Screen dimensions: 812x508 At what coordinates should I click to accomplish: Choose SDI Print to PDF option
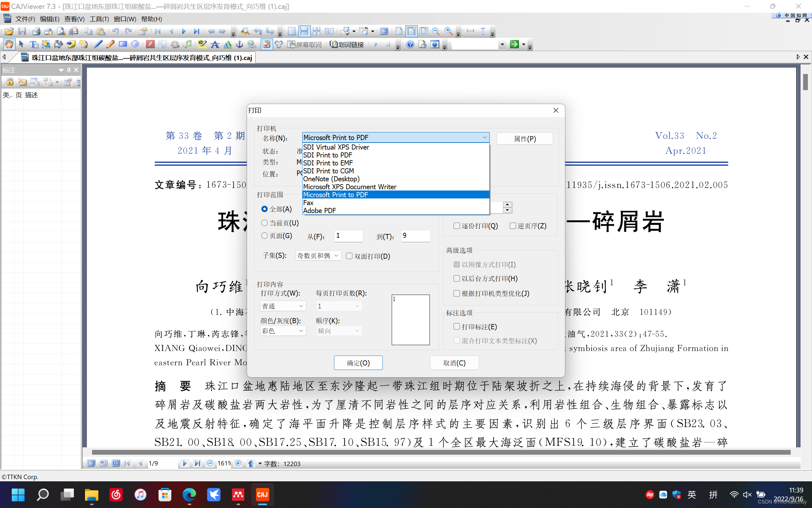tap(396, 155)
